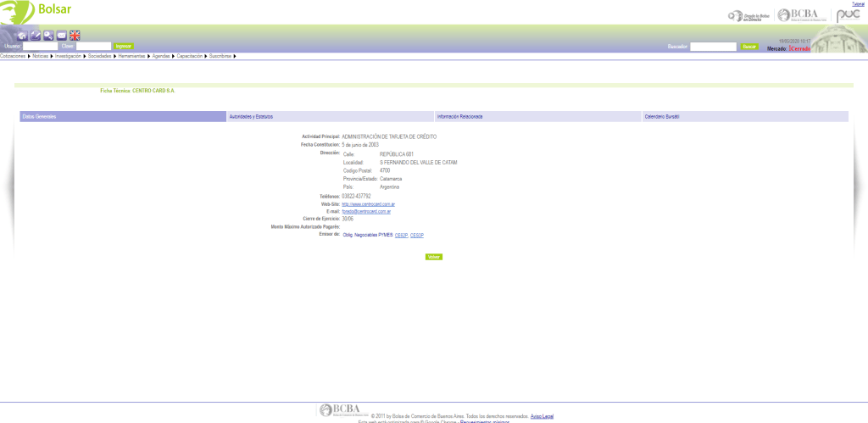This screenshot has height=423, width=868.
Task: Open the Tutorial link
Action: 860,4
